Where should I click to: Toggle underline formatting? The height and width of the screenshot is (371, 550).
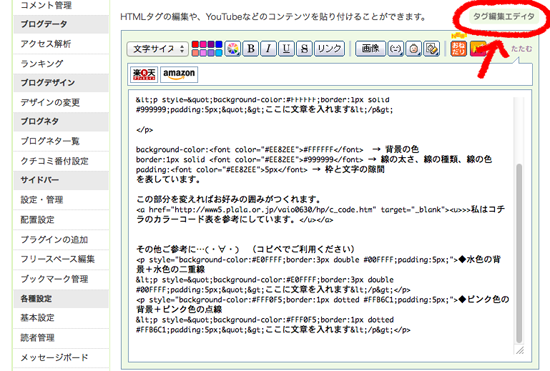click(286, 49)
